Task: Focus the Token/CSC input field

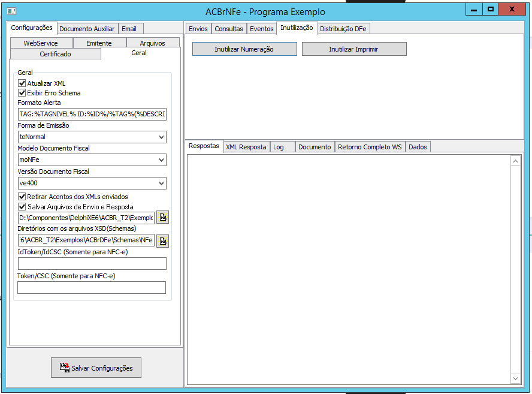Action: (x=92, y=287)
